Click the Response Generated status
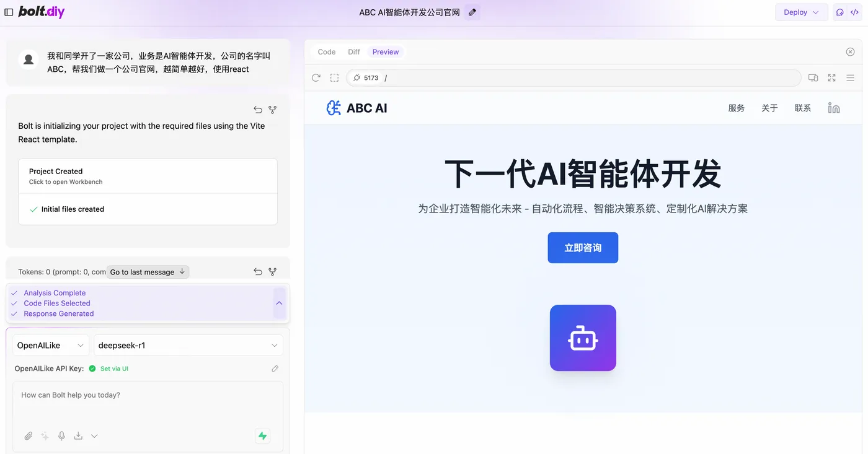This screenshot has height=454, width=868. click(x=59, y=314)
